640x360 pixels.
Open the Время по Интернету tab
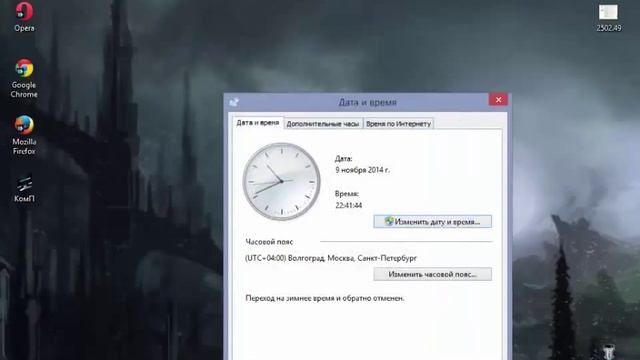pyautogui.click(x=398, y=124)
